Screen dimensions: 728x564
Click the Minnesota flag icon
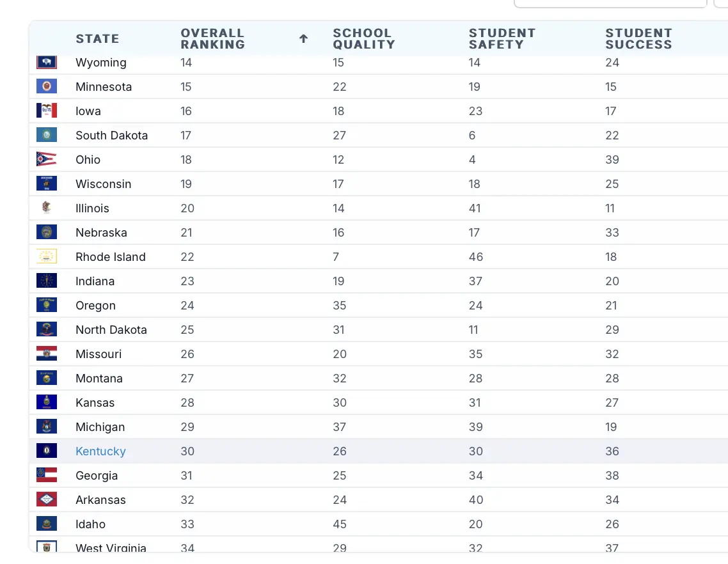[x=47, y=86]
